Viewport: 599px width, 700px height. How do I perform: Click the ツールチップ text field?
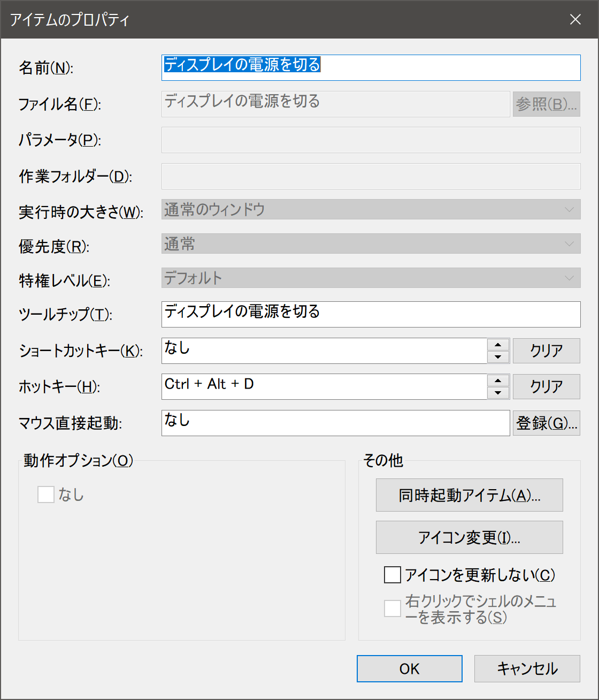370,314
